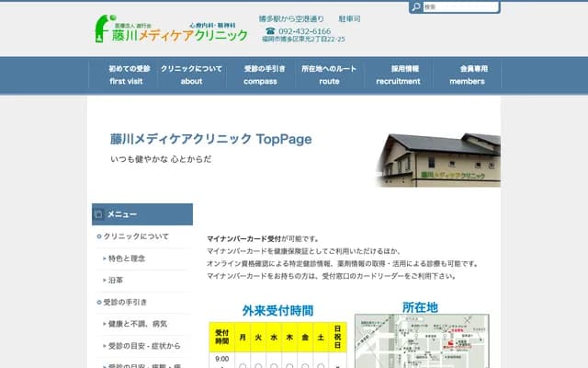Click phone number 092-432-6166
The image size is (588, 368).
tap(304, 31)
